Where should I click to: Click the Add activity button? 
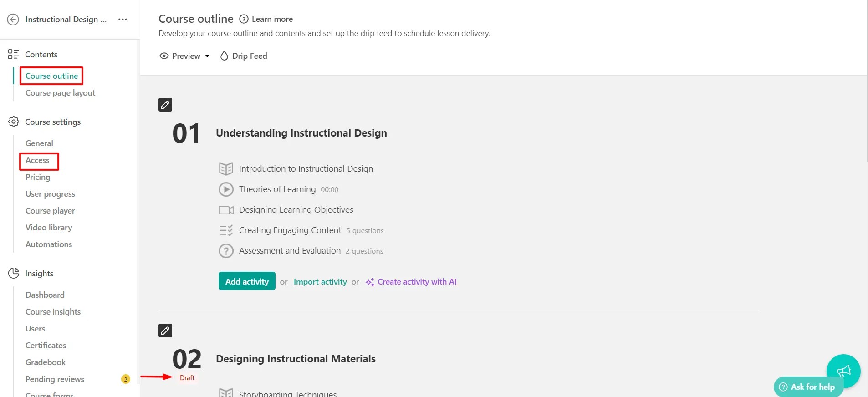pyautogui.click(x=246, y=281)
